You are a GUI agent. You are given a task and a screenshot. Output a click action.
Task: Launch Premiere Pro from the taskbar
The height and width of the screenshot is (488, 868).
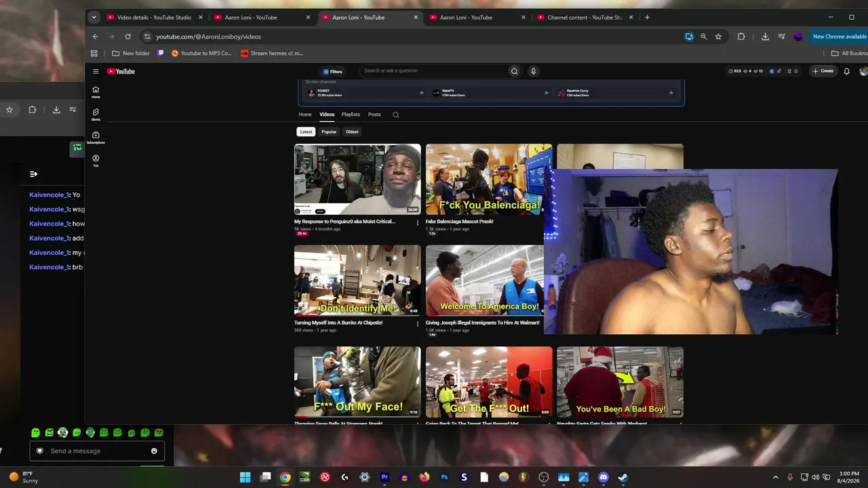coord(384,477)
